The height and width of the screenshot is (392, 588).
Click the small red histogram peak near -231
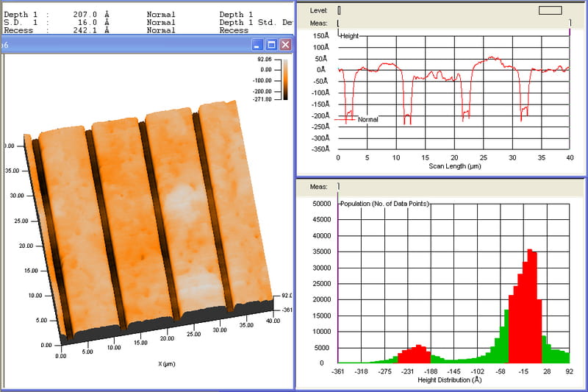418,354
